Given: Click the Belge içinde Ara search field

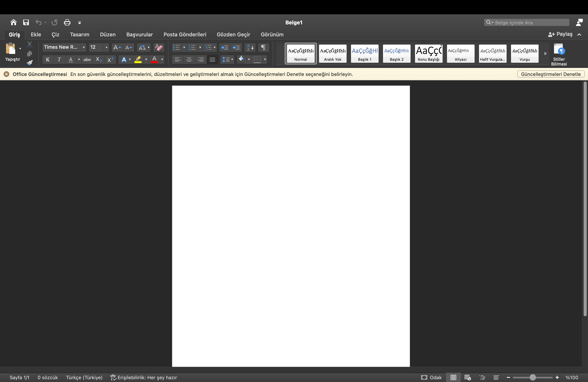Looking at the screenshot, I should click(527, 22).
